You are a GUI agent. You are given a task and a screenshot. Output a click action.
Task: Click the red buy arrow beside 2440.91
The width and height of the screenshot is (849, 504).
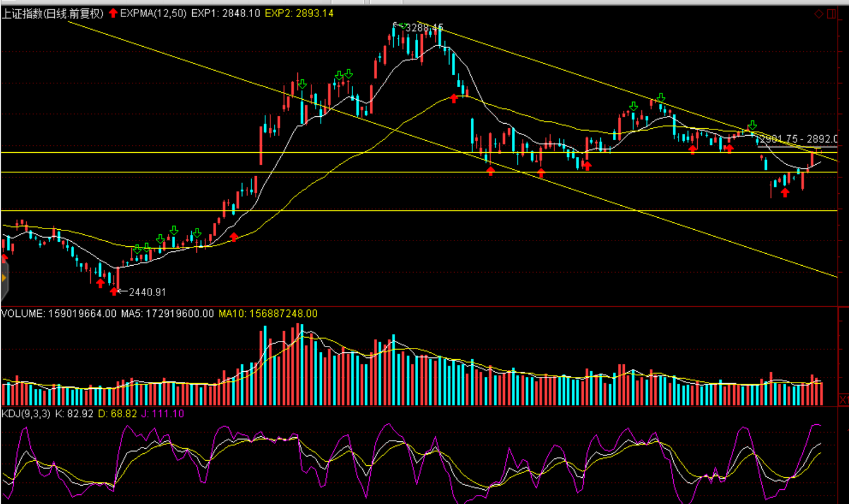click(x=114, y=291)
